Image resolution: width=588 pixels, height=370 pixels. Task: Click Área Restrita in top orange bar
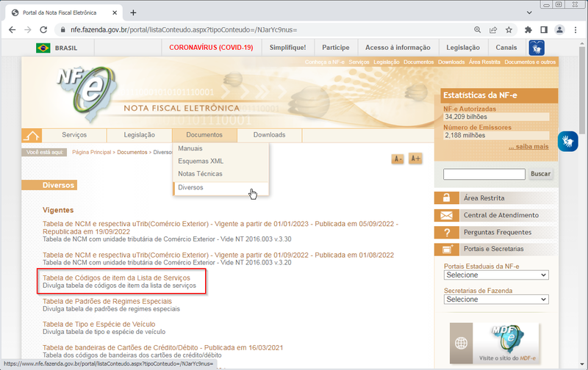click(x=484, y=62)
